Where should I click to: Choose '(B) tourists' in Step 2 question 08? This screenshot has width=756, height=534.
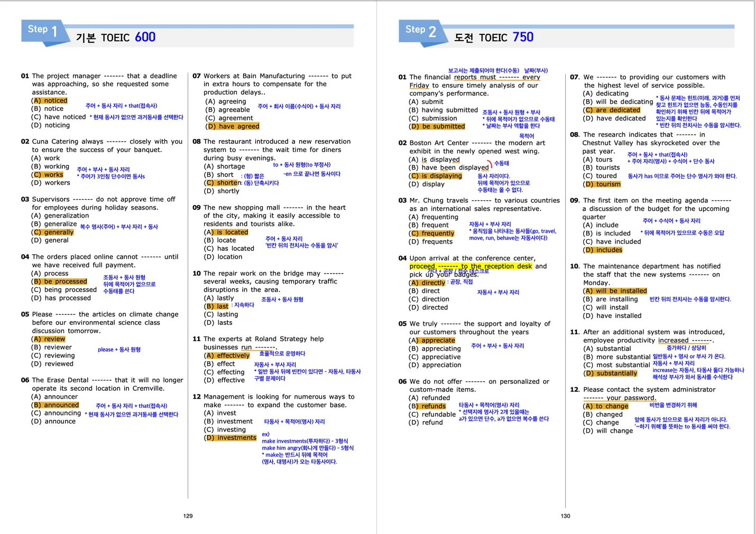coord(601,167)
